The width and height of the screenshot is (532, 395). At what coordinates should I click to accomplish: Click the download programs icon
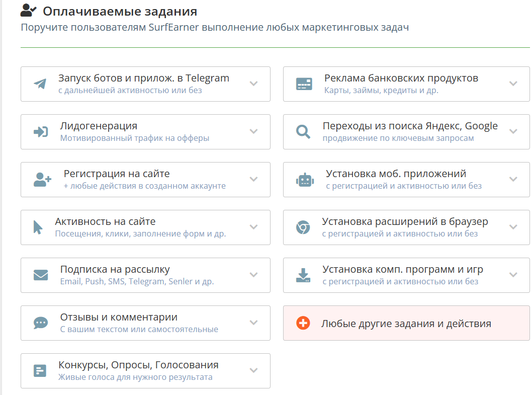coord(303,275)
